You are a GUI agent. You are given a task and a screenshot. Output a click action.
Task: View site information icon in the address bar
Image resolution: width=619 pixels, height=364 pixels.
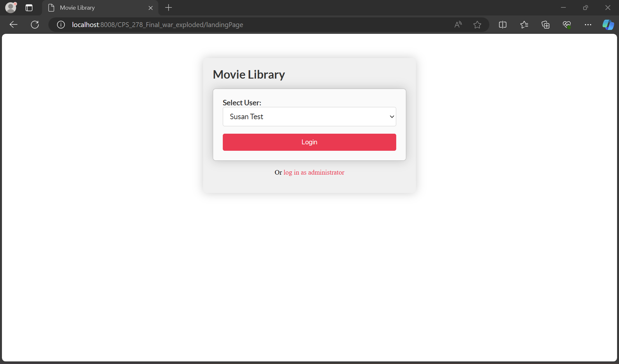tap(61, 24)
